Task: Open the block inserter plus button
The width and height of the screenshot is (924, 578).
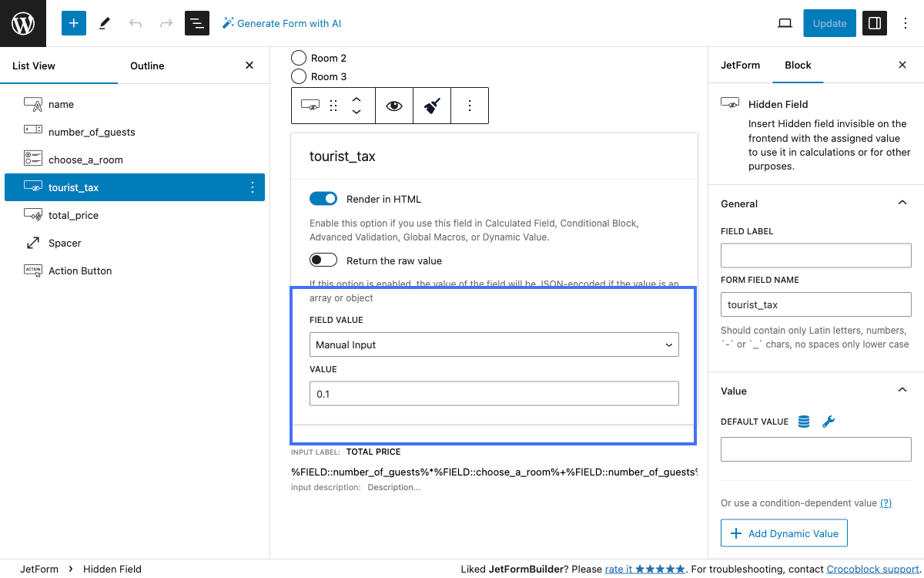Action: pyautogui.click(x=74, y=23)
